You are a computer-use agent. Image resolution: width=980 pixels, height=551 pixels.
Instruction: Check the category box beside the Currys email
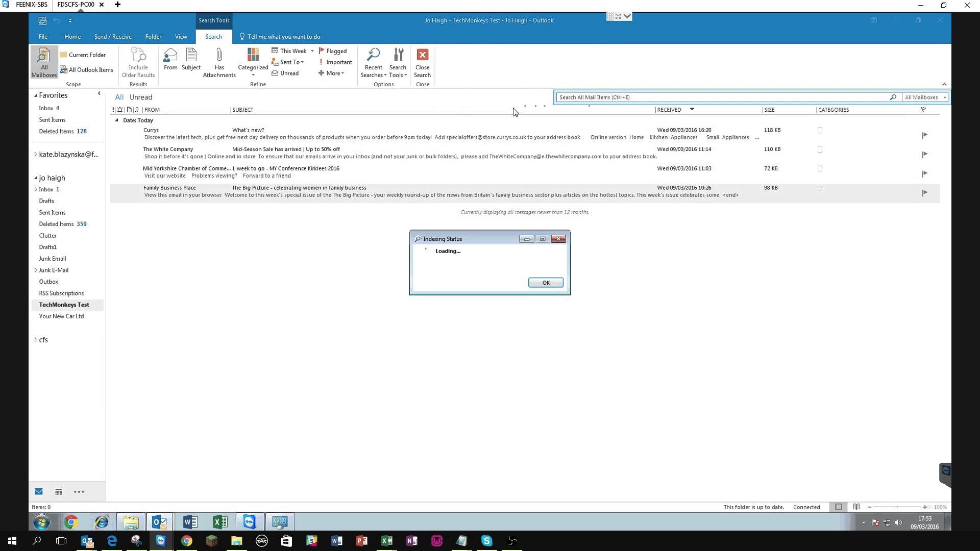[820, 130]
